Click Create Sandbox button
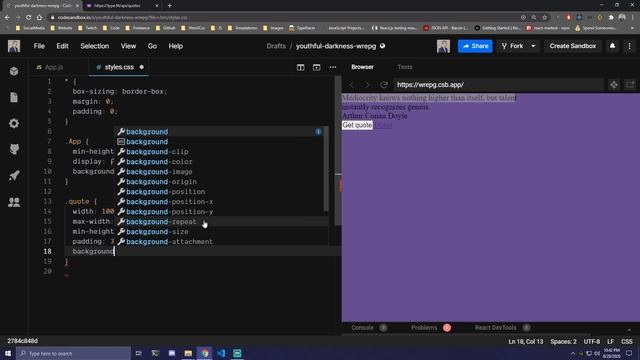This screenshot has width=640, height=360. tap(573, 46)
